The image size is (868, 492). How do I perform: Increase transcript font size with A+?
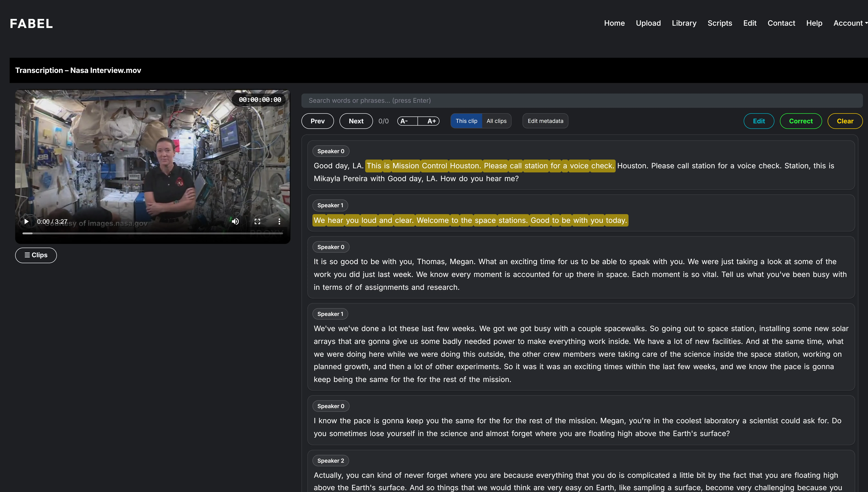429,121
